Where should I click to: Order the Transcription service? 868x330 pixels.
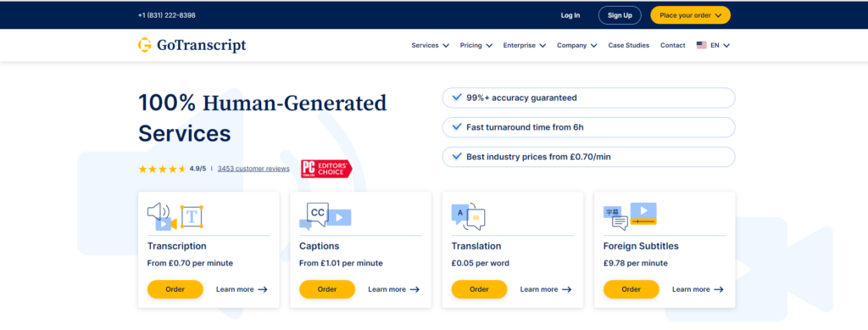[x=175, y=289]
